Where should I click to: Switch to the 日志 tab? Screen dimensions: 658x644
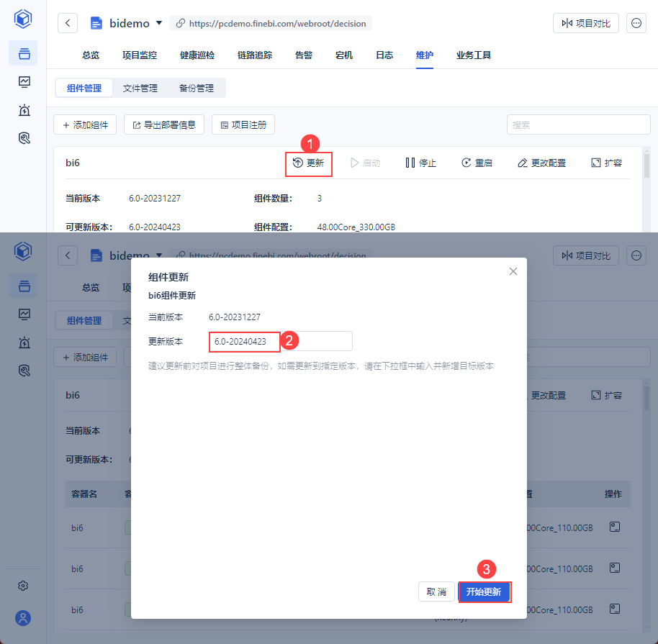384,55
